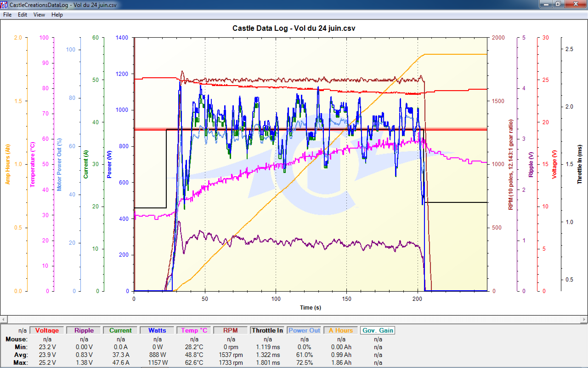Restore down the CastleCreationsDataLog window
Screen dimensions: 588x368
559,4
